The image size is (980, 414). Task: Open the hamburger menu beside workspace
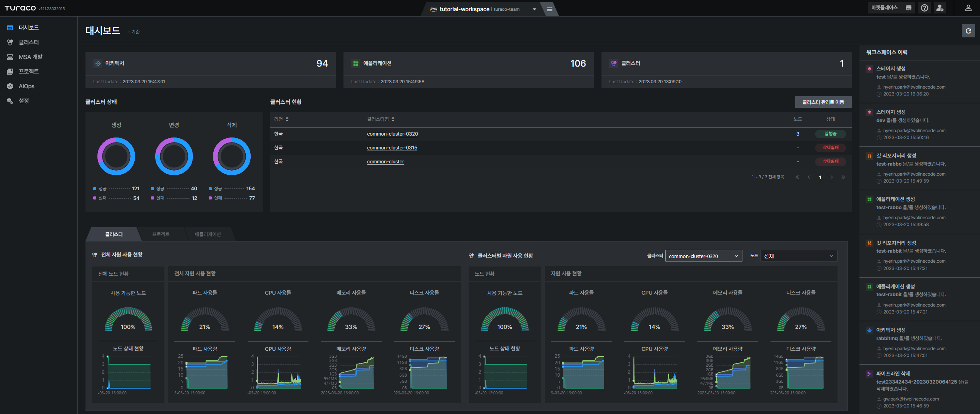tap(549, 9)
